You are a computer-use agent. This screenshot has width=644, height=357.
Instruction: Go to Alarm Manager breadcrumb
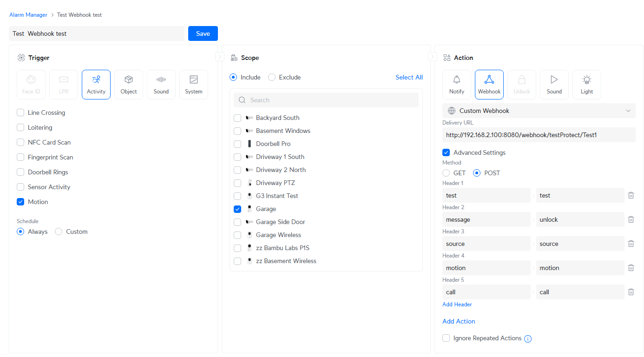28,15
